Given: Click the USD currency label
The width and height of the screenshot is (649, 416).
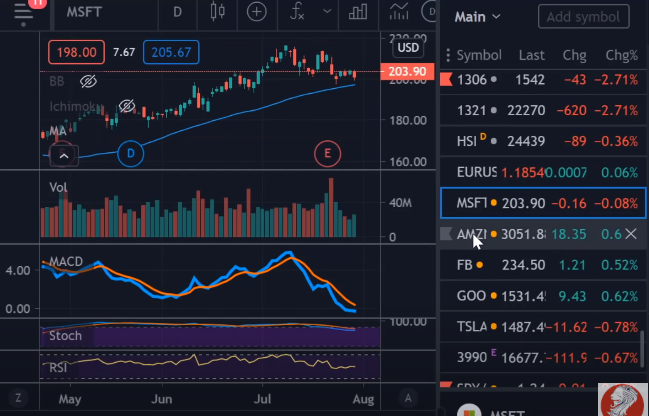Looking at the screenshot, I should pyautogui.click(x=408, y=48).
